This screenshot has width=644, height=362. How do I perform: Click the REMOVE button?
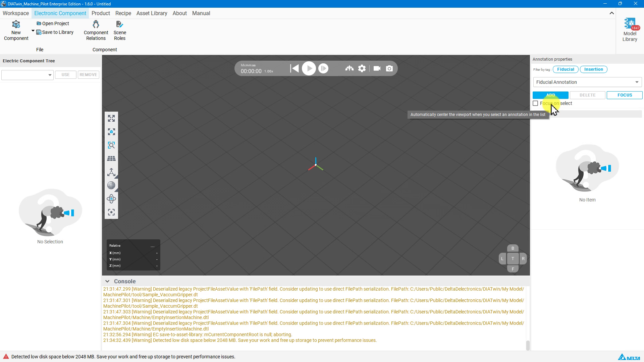click(x=89, y=75)
